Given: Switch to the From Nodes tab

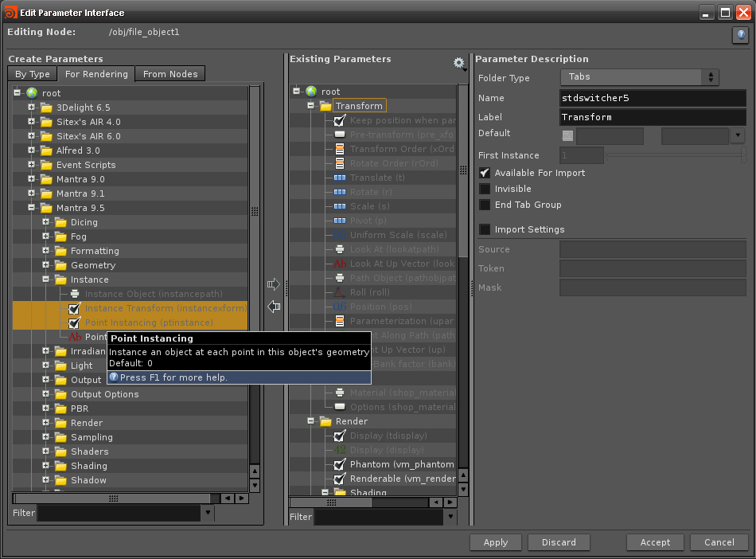Looking at the screenshot, I should [x=170, y=74].
